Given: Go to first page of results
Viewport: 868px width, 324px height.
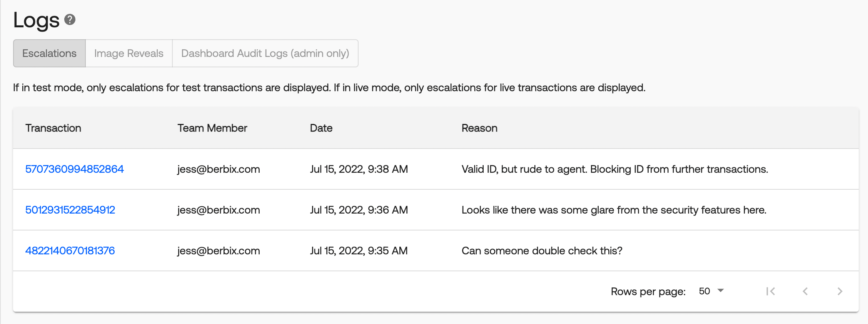Looking at the screenshot, I should [x=770, y=291].
